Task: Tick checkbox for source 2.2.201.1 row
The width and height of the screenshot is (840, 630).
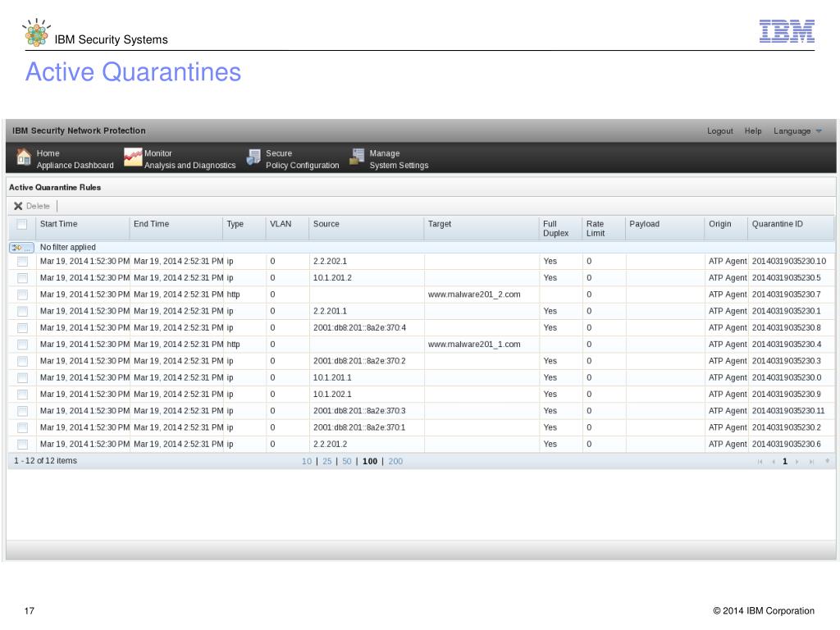Action: 22,311
